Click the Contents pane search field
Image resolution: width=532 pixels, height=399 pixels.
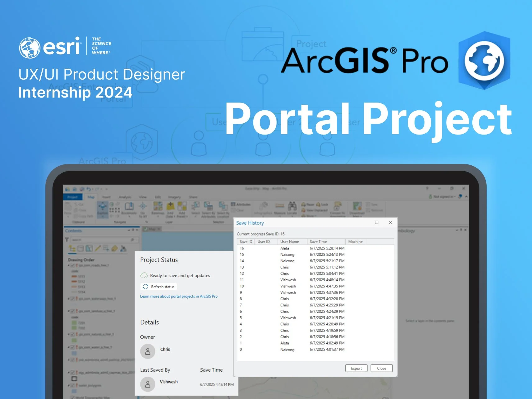[x=104, y=240]
